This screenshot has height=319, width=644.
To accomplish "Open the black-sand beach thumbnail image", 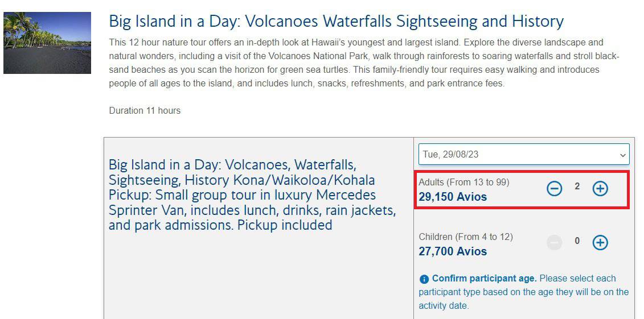I will [x=47, y=43].
